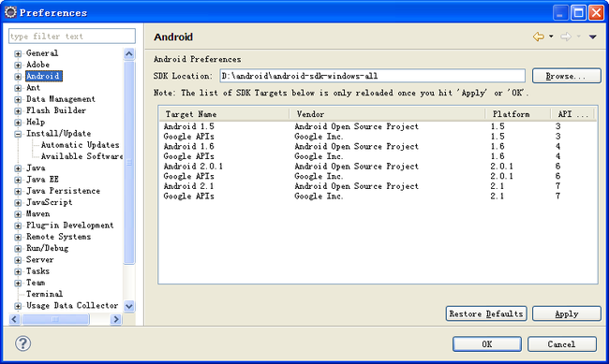Click the Restore Defaults button
The height and width of the screenshot is (364, 609).
(486, 313)
